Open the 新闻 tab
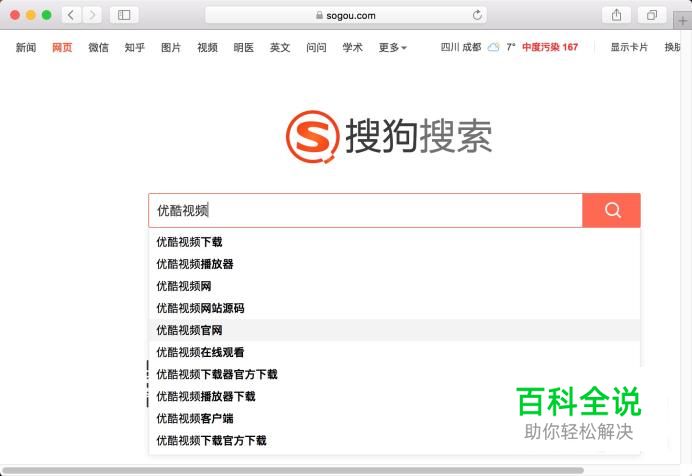This screenshot has height=476, width=692. coord(26,47)
